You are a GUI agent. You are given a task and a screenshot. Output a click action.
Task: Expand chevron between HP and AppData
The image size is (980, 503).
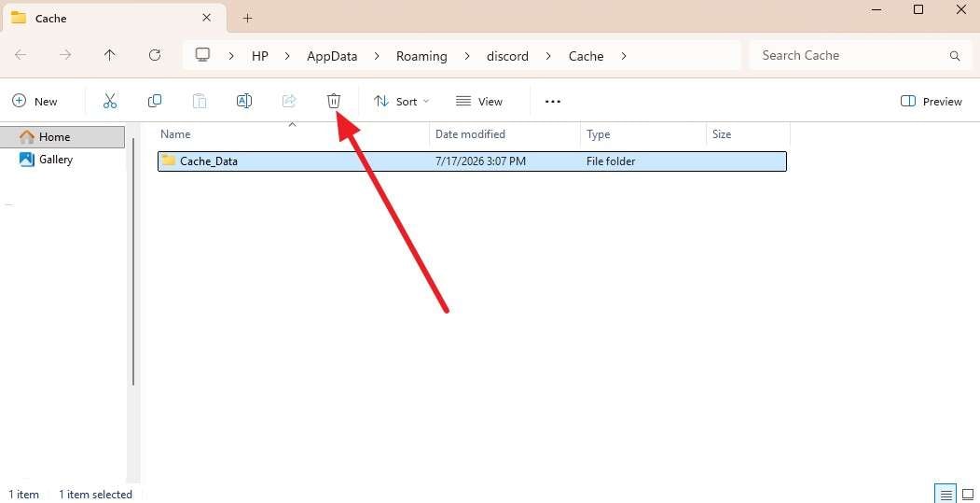tap(287, 56)
